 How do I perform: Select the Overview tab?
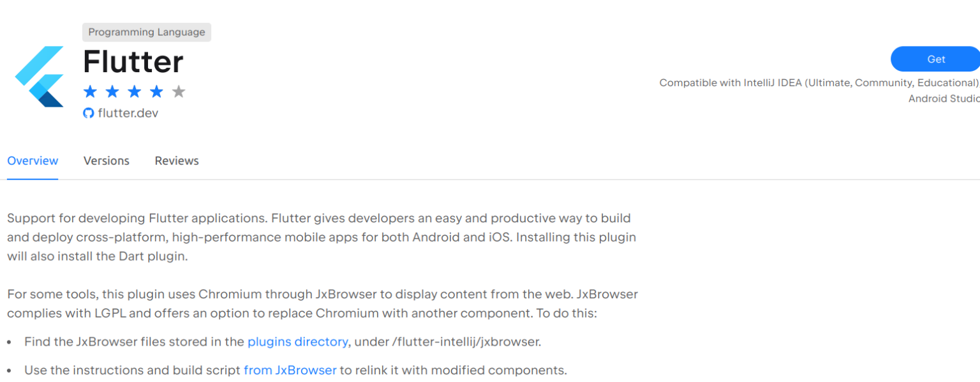coord(32,160)
